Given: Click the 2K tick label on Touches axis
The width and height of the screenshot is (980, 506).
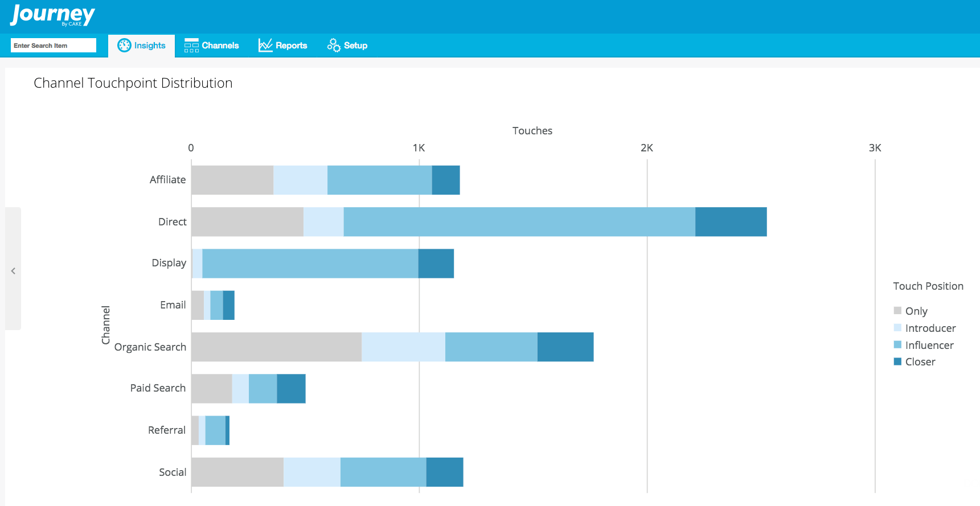Looking at the screenshot, I should coord(647,148).
